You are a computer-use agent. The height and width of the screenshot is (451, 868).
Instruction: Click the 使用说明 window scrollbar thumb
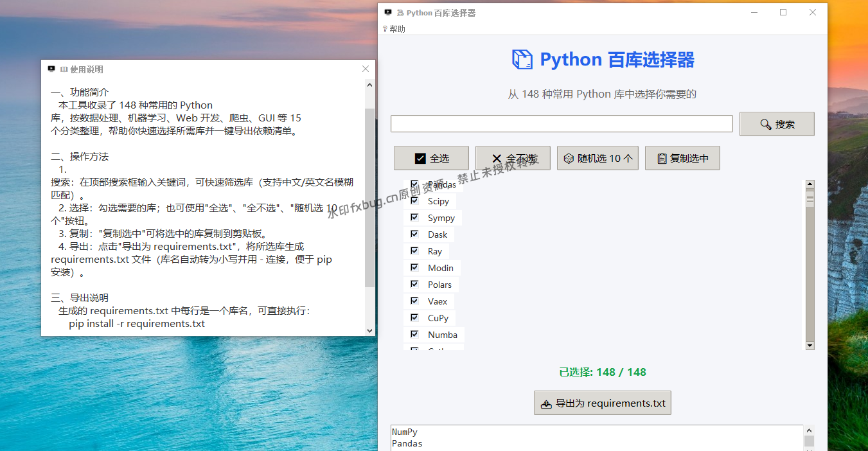click(369, 197)
